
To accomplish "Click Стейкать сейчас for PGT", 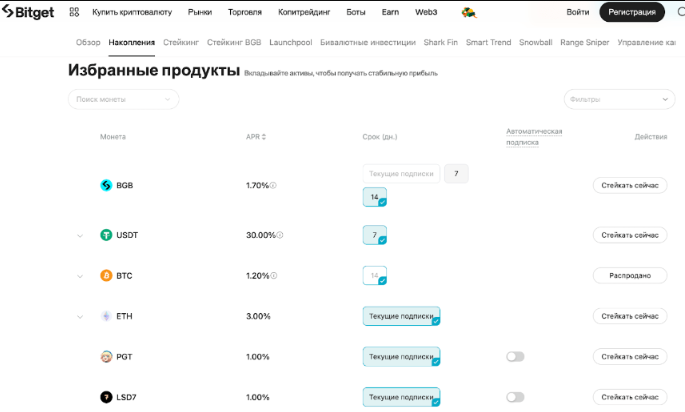I will point(630,357).
